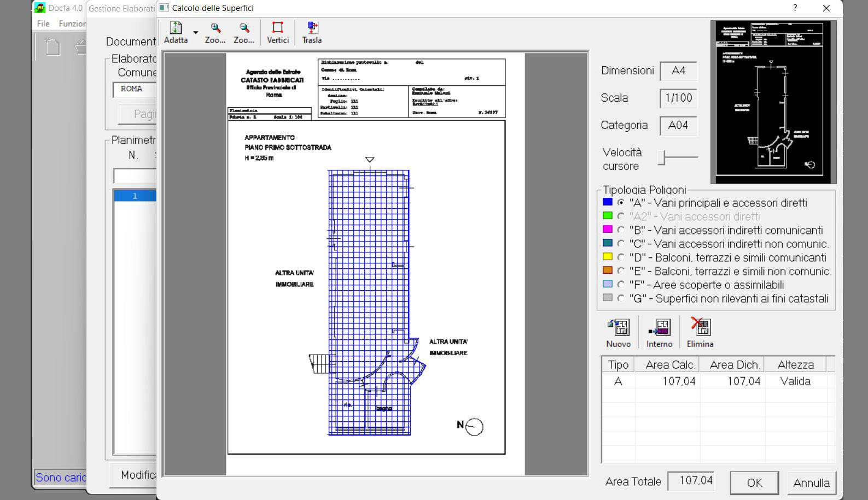
Task: Cancel the dialog with Annulla
Action: [811, 483]
